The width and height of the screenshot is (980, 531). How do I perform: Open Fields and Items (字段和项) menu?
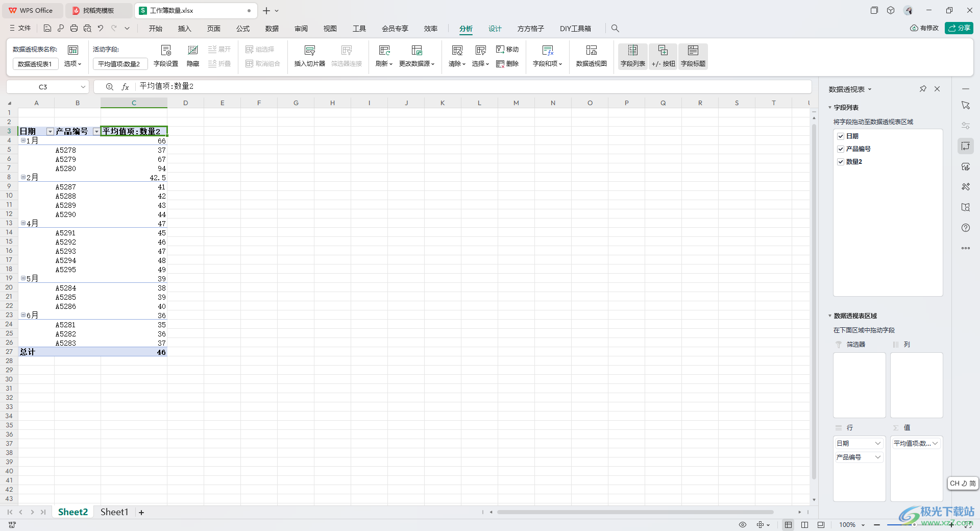(x=548, y=56)
